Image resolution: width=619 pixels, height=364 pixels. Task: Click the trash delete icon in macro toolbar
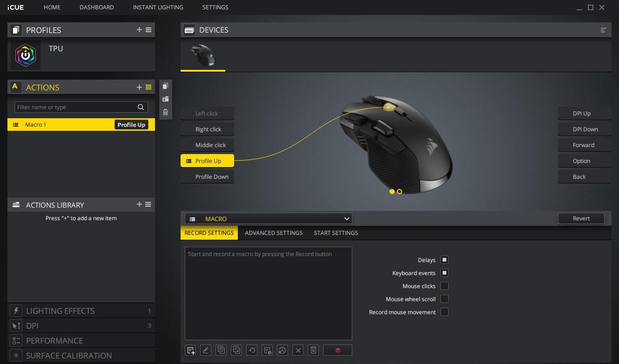(x=314, y=350)
